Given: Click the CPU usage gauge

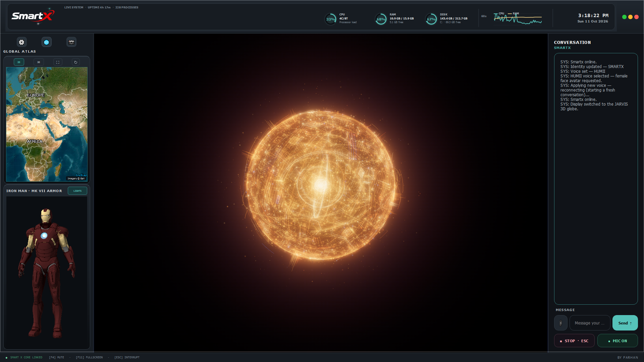Looking at the screenshot, I should 330,19.
